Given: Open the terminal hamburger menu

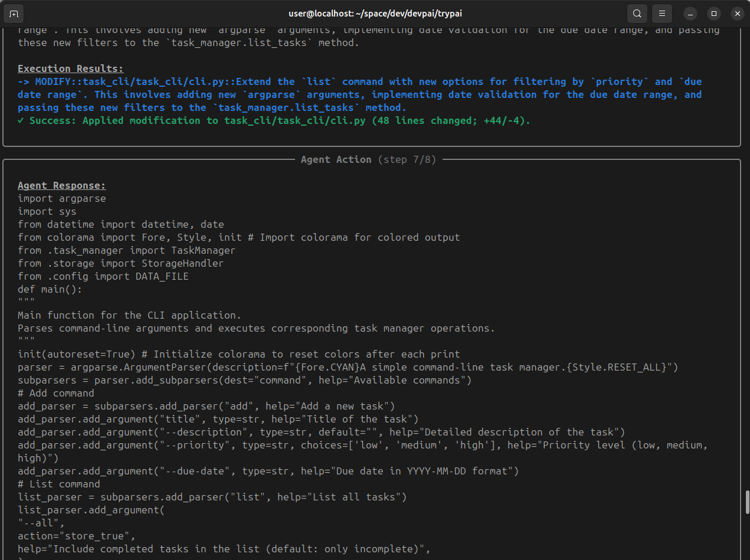Looking at the screenshot, I should coord(662,13).
